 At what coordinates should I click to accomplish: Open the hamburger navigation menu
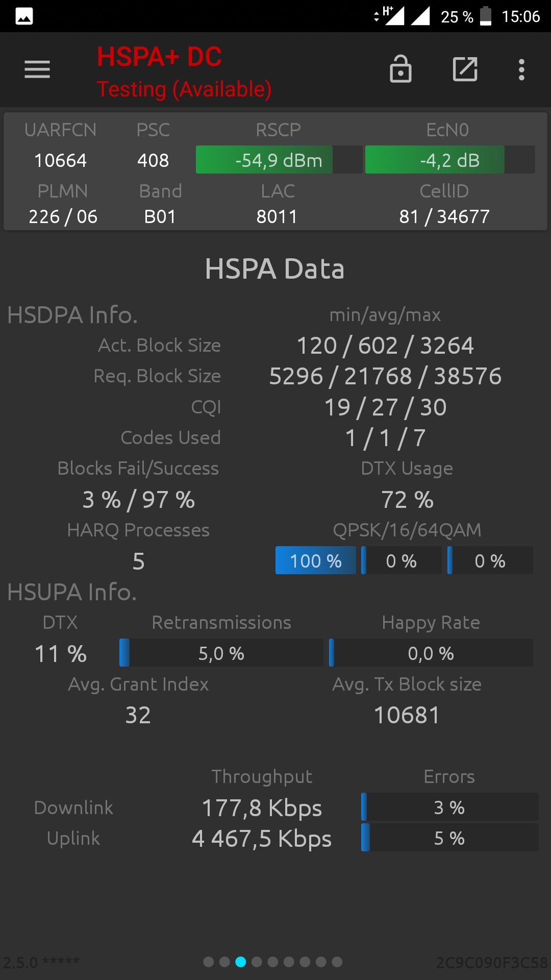tap(37, 69)
